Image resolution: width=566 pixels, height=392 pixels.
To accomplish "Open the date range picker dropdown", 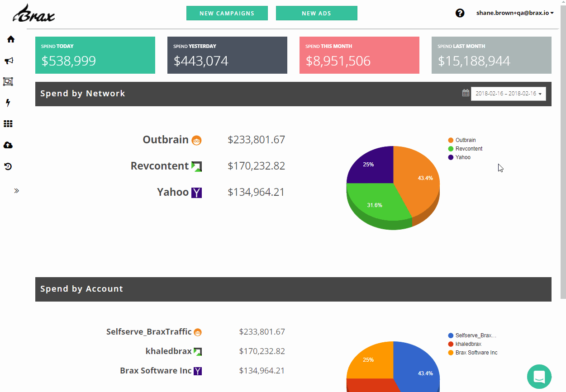I will [x=509, y=94].
